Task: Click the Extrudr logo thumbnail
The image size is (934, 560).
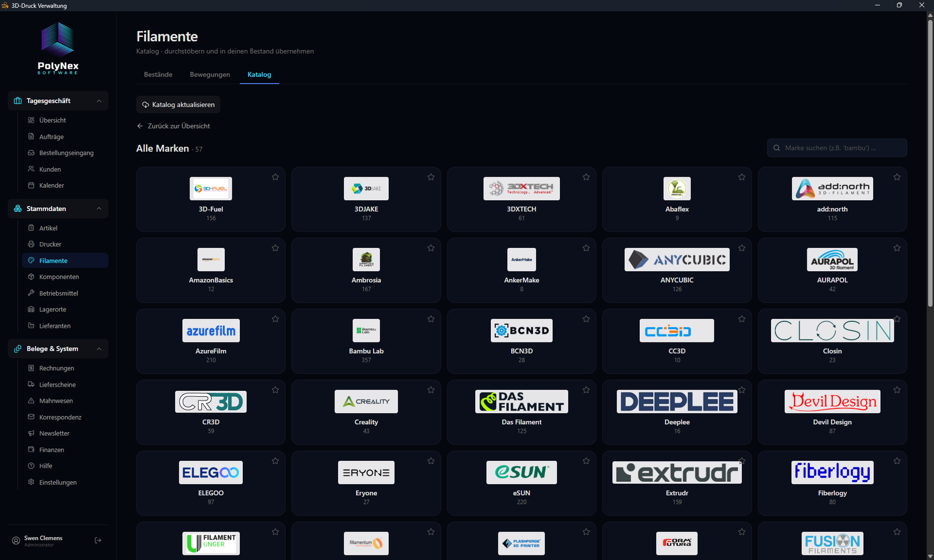Action: [x=677, y=473]
